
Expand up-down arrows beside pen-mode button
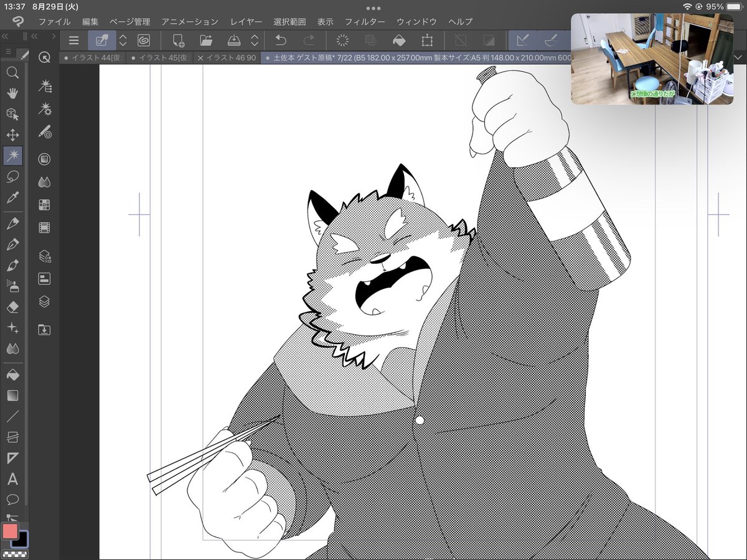pos(123,40)
